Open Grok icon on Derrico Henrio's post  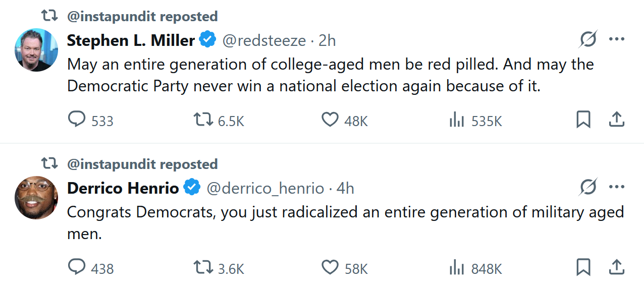click(x=588, y=187)
